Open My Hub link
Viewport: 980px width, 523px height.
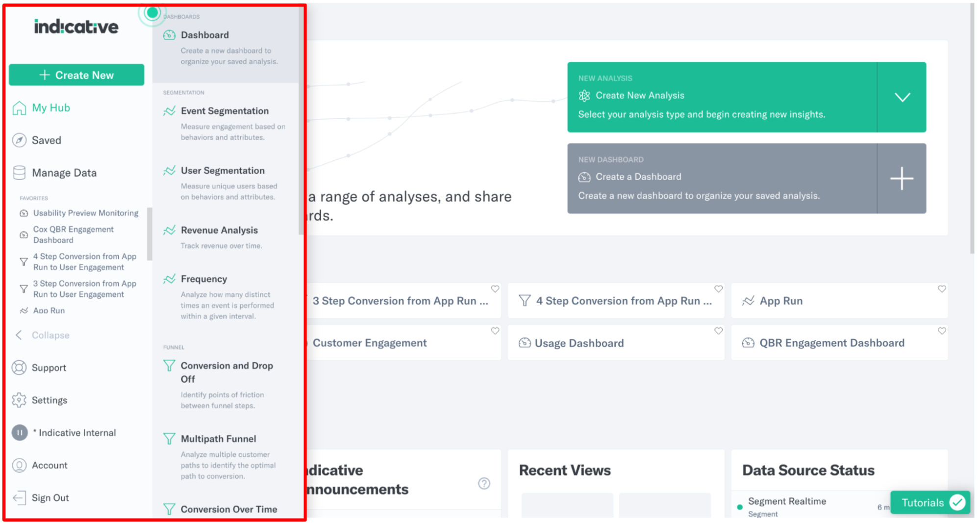coord(51,108)
